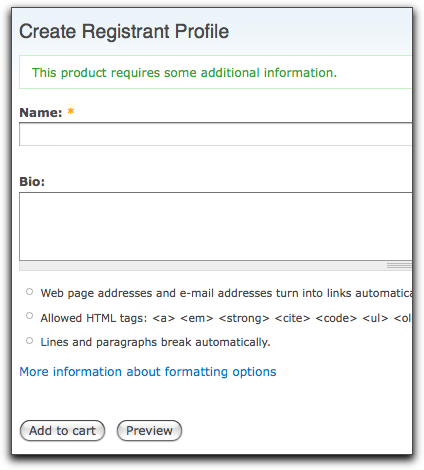Click the 'Lines and paragraphs break automatically.' tip
The width and height of the screenshot is (424, 470).
pos(155,342)
